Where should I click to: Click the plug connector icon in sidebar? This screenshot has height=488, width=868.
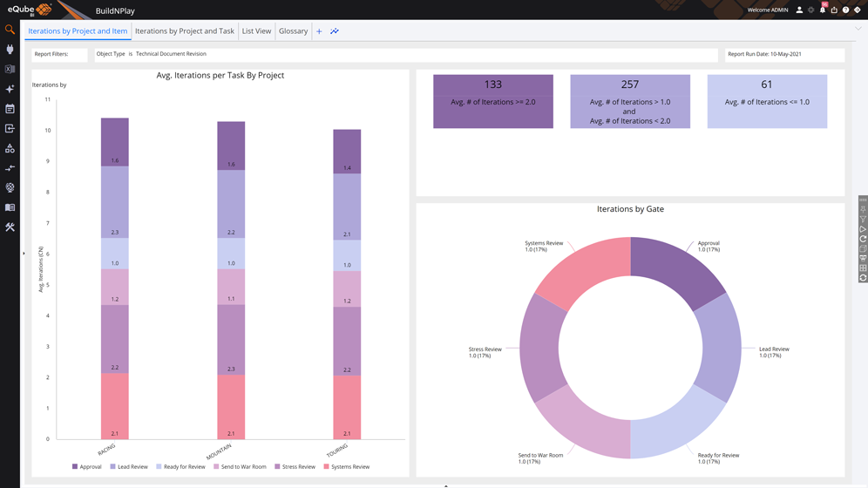[10, 50]
